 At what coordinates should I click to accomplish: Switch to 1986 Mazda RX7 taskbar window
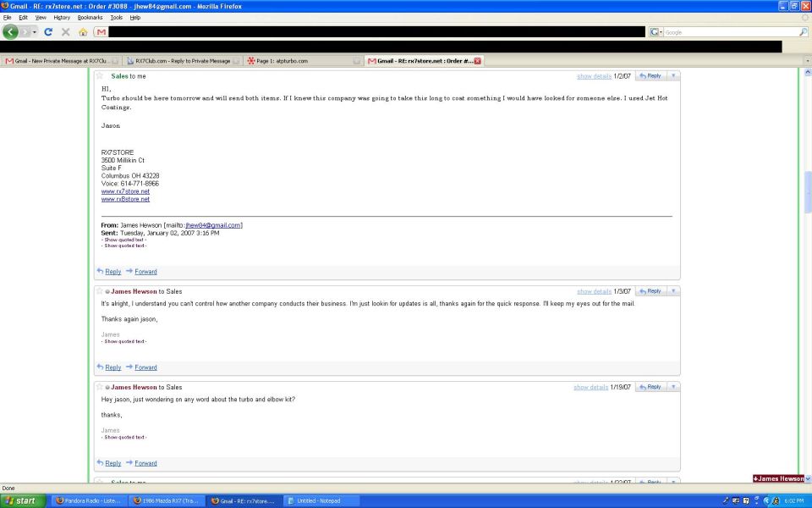click(166, 500)
